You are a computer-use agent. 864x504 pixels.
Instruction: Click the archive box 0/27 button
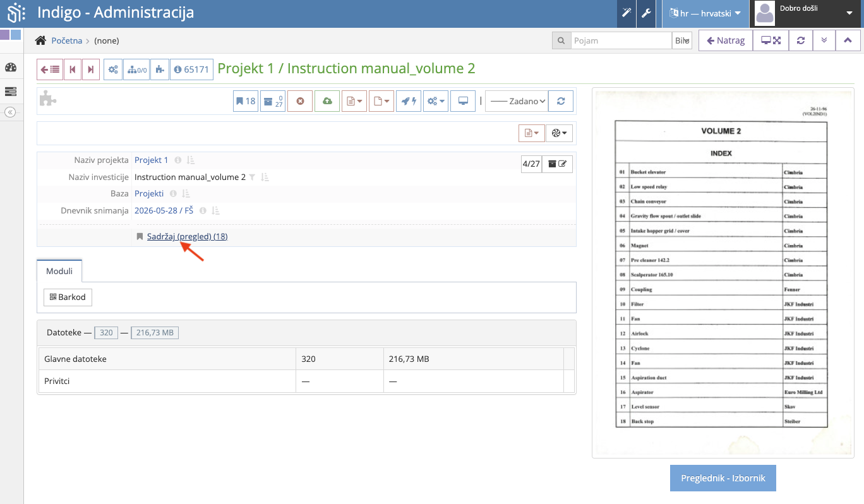pyautogui.click(x=273, y=101)
